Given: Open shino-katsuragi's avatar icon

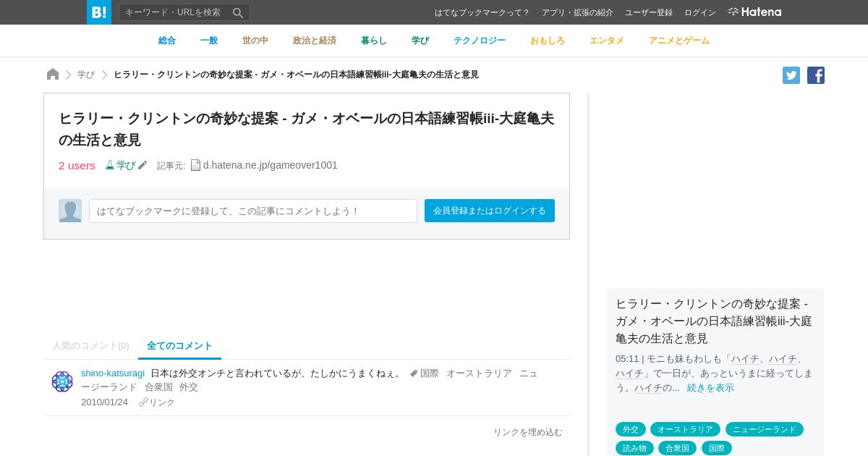Looking at the screenshot, I should [62, 381].
